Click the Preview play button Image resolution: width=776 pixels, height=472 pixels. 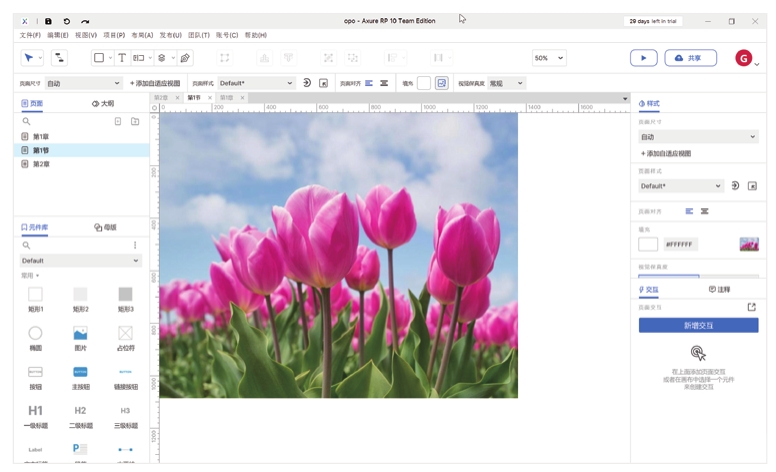point(643,58)
